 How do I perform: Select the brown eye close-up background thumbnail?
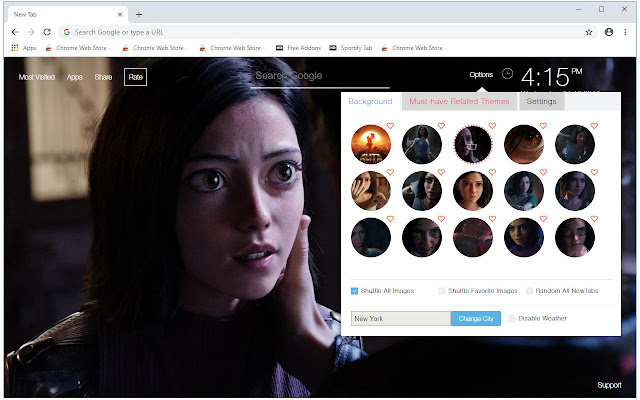pyautogui.click(x=524, y=144)
